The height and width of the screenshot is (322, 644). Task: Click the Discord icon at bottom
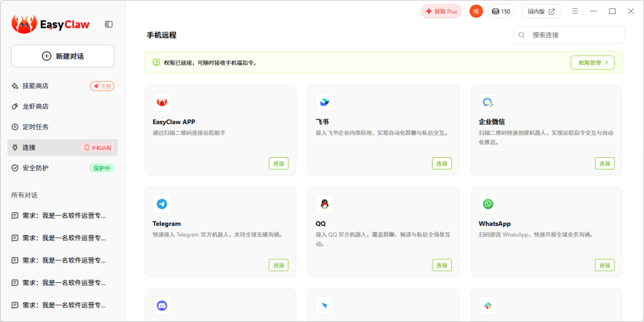point(162,306)
